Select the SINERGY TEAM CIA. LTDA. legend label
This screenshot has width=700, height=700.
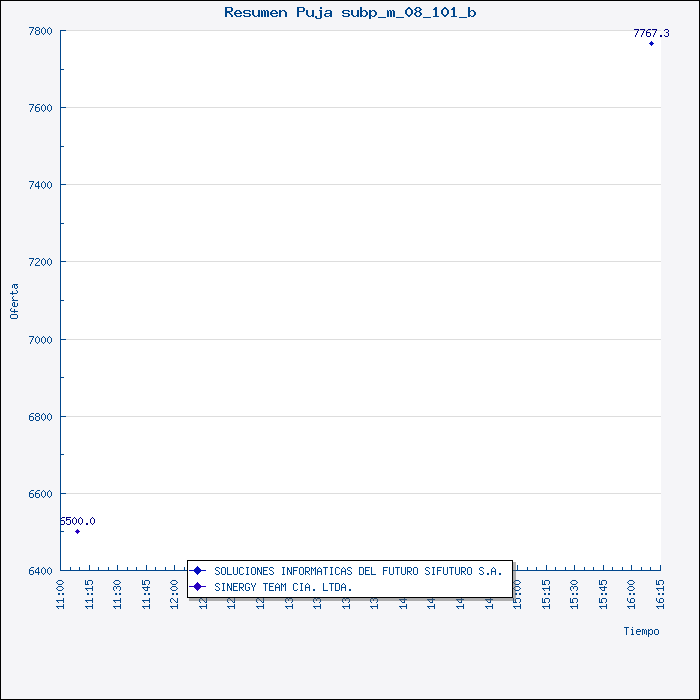point(283,587)
